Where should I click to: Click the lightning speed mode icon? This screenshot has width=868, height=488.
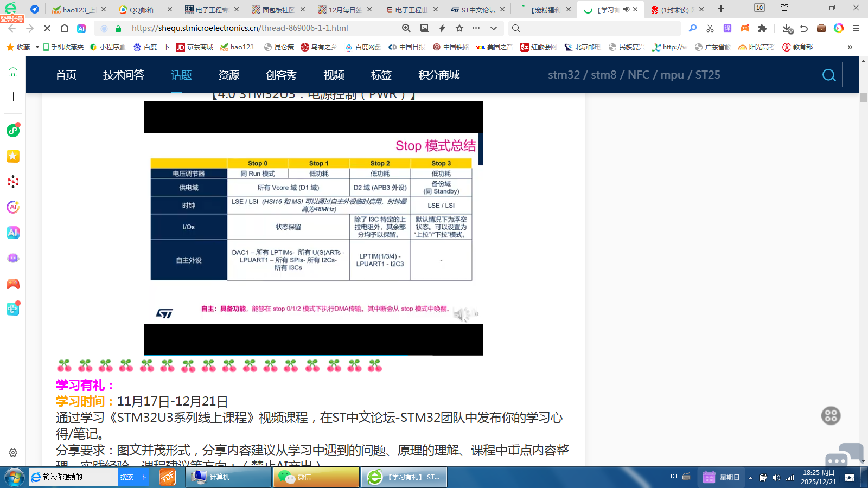[x=442, y=28]
